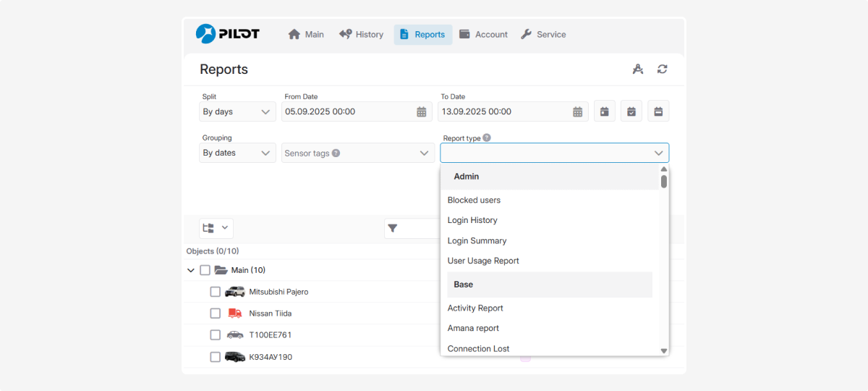Screen dimensions: 868x391
Task: Open the To Date calendar picker
Action: pyautogui.click(x=578, y=112)
